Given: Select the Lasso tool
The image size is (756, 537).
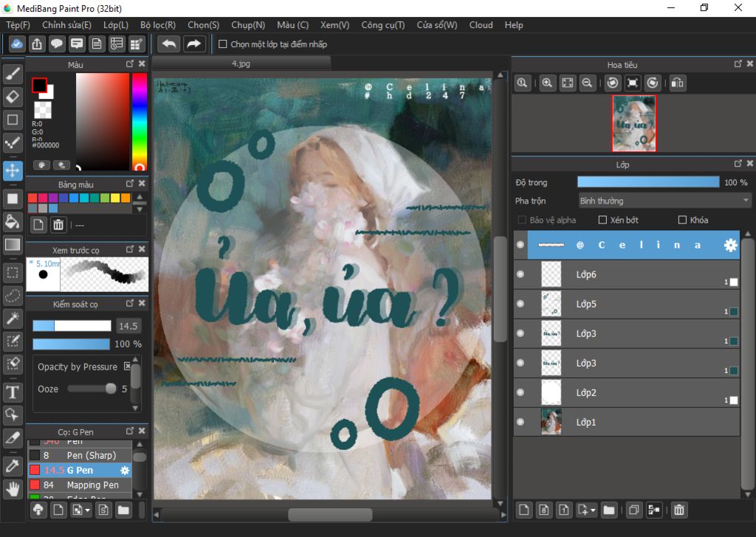Looking at the screenshot, I should pyautogui.click(x=13, y=295).
